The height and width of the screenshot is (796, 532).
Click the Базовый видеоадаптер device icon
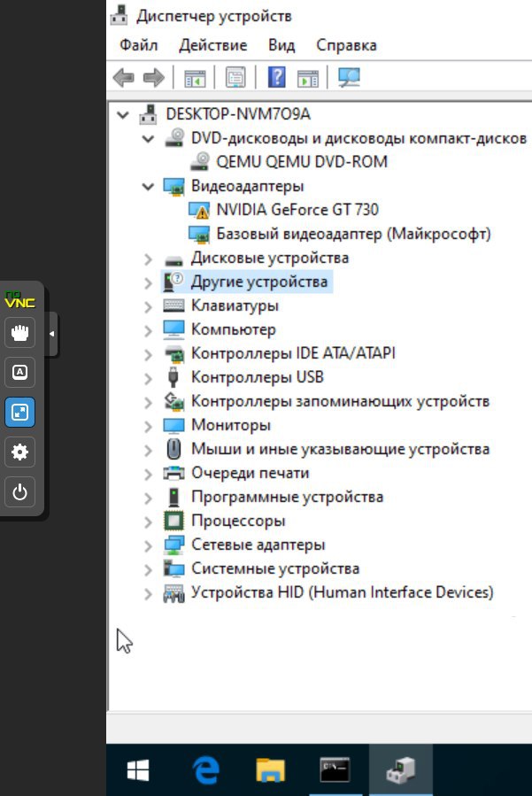tap(198, 234)
